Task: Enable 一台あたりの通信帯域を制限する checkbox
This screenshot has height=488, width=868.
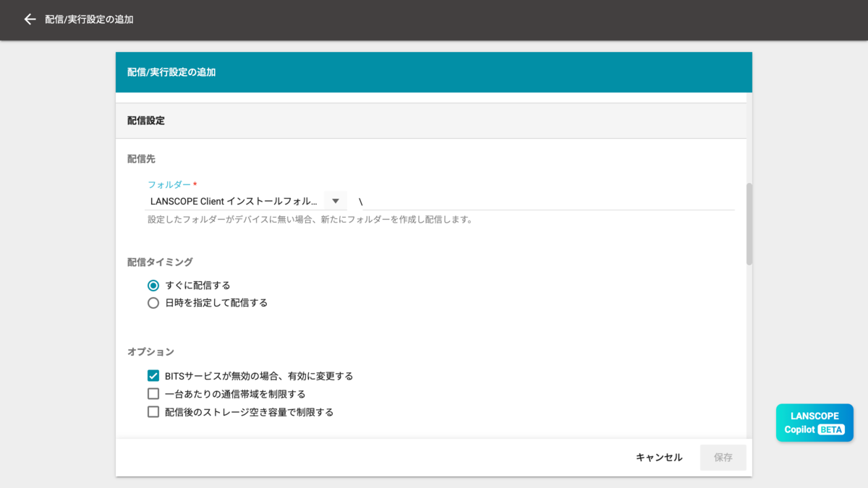Action: (153, 394)
